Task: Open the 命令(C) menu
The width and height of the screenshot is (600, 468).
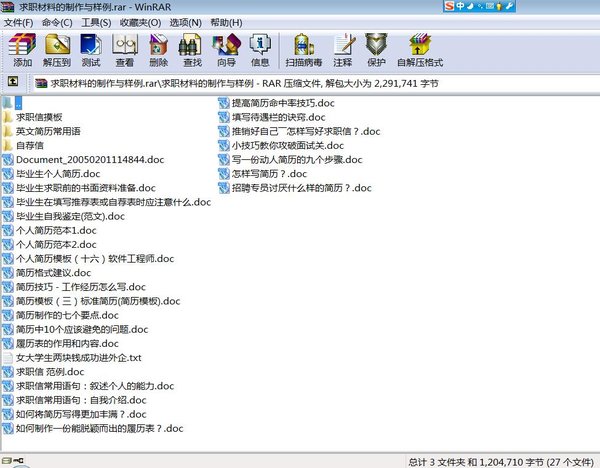Action: coord(57,23)
